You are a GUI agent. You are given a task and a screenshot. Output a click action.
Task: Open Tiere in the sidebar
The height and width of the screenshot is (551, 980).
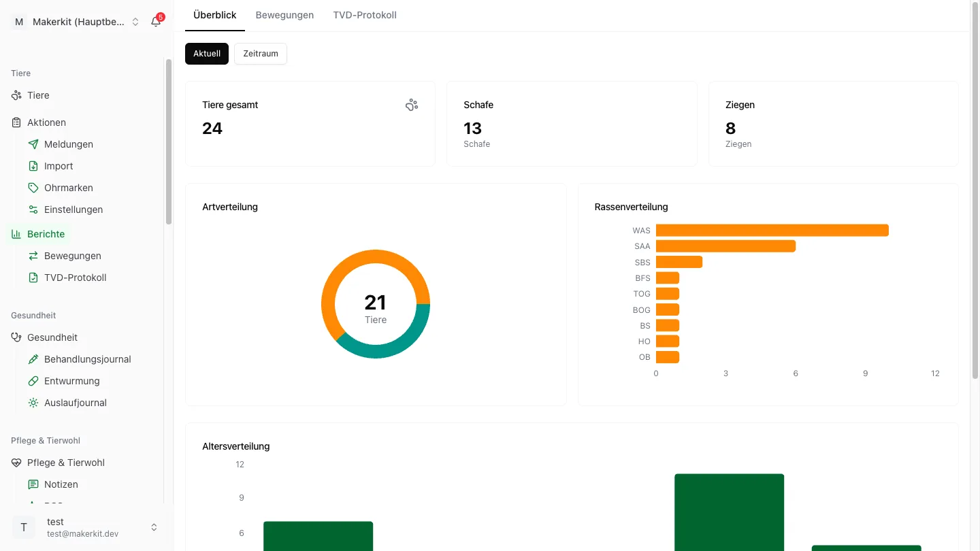click(38, 95)
